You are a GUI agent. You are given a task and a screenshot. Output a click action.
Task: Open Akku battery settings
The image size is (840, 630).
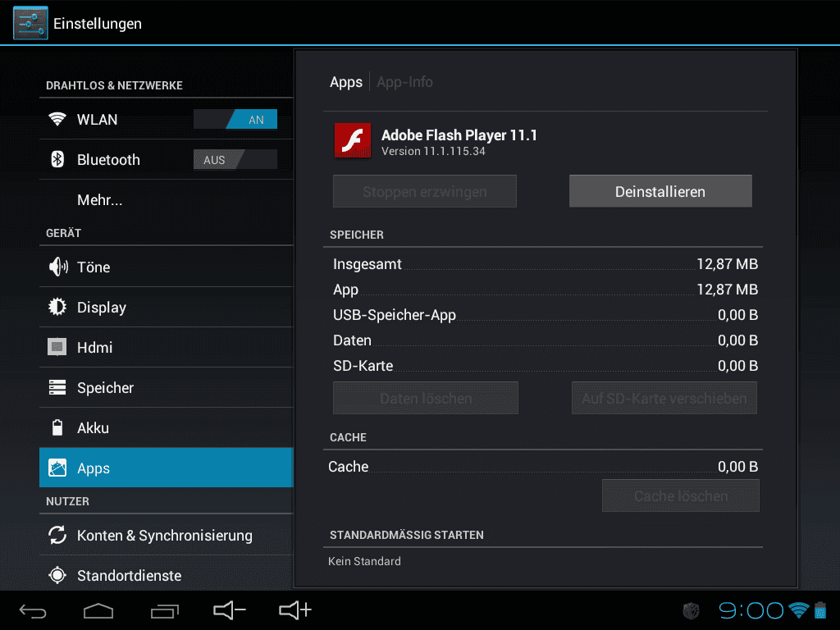(x=166, y=427)
